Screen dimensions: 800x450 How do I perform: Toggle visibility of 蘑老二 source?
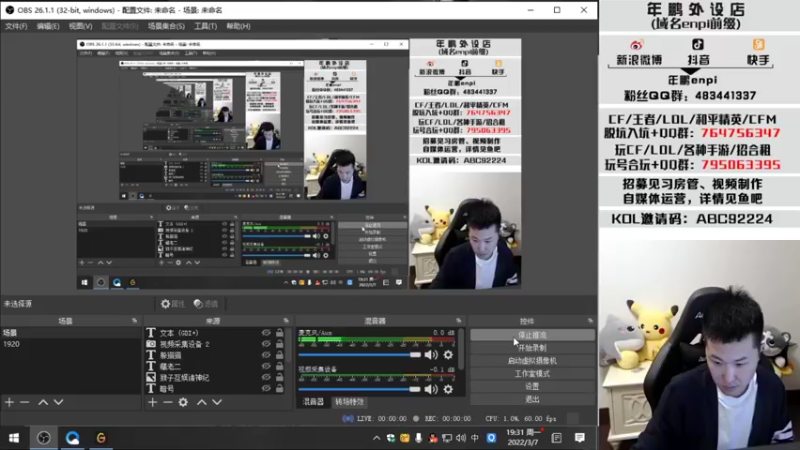click(266, 366)
